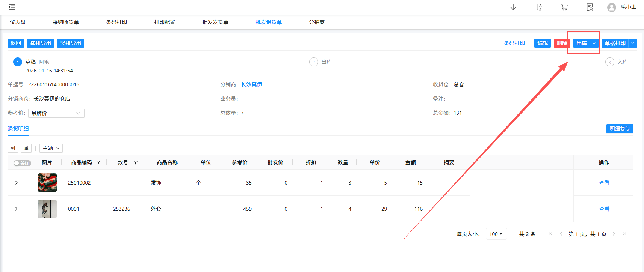Click filter icon beside 款号

click(136, 162)
